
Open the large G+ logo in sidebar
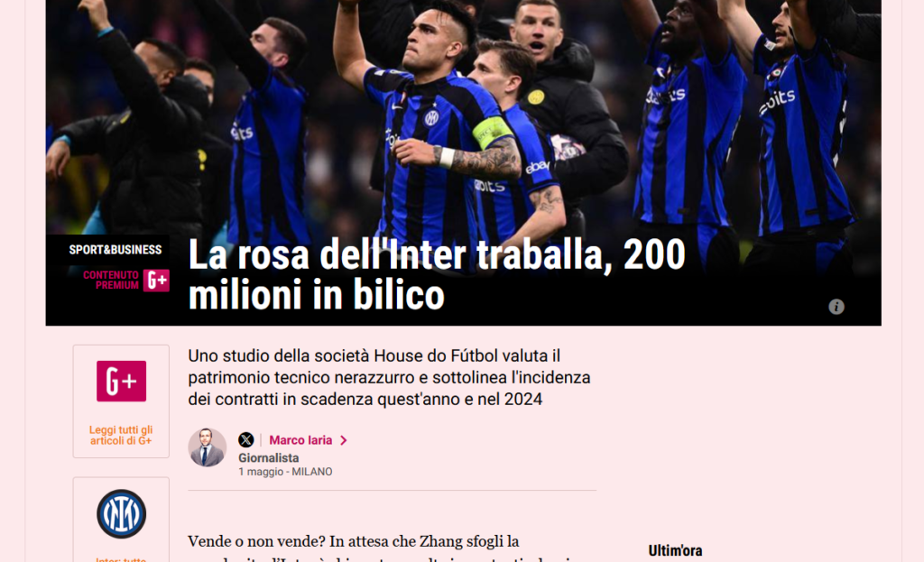(x=122, y=382)
